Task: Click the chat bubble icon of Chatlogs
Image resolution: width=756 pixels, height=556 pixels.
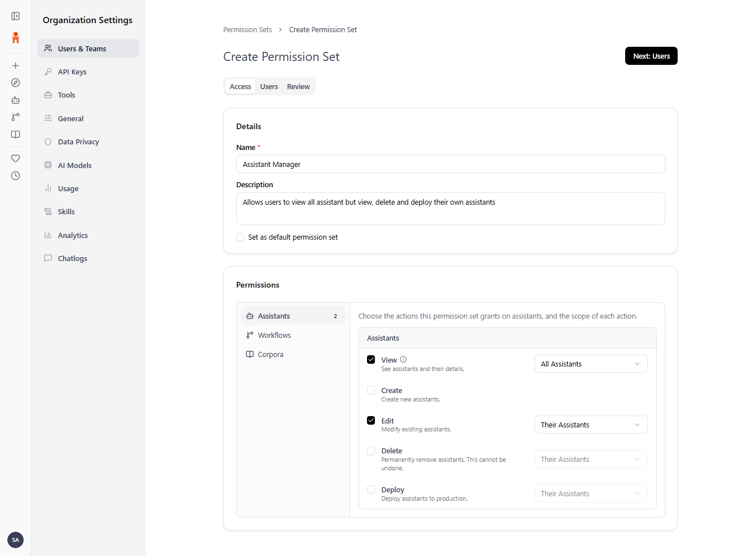Action: pos(48,258)
